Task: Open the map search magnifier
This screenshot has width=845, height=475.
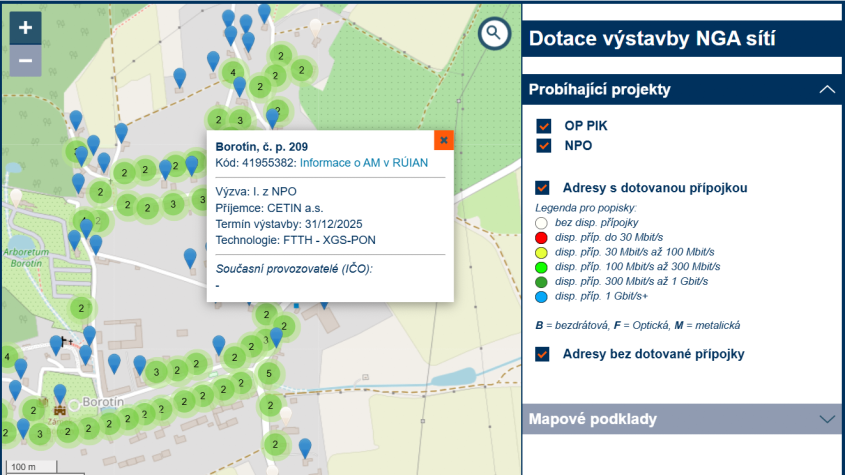Action: [x=493, y=34]
